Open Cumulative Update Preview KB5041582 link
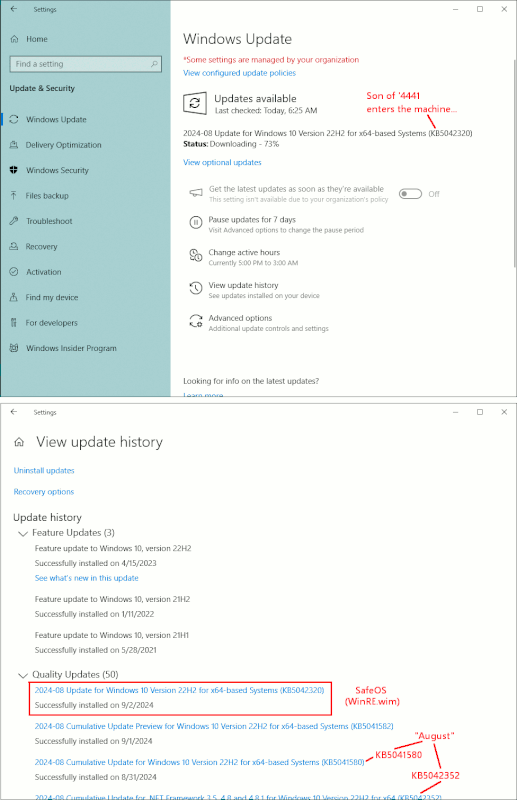Screen dimensions: 517x800 click(x=214, y=726)
